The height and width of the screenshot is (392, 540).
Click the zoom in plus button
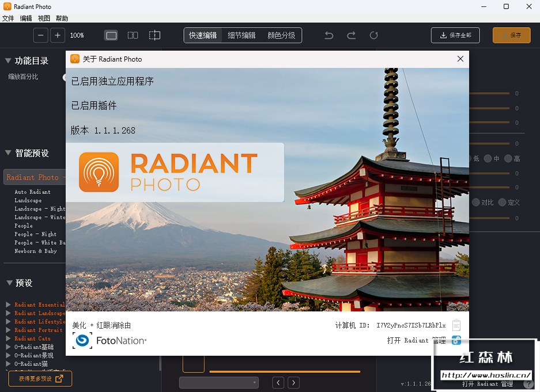coord(58,35)
